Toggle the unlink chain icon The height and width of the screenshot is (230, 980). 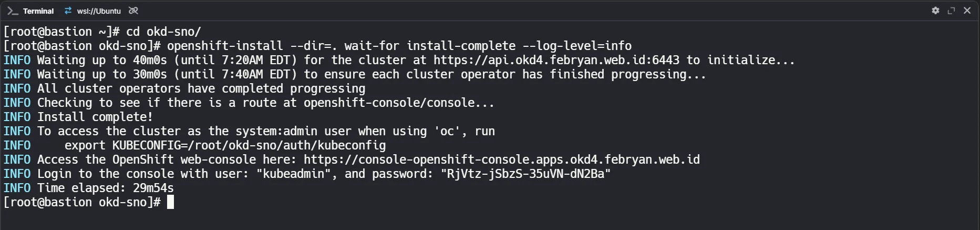pyautogui.click(x=133, y=11)
